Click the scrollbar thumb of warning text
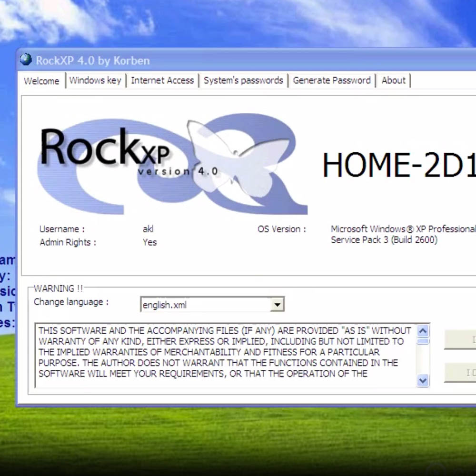This screenshot has width=476, height=476. click(423, 341)
